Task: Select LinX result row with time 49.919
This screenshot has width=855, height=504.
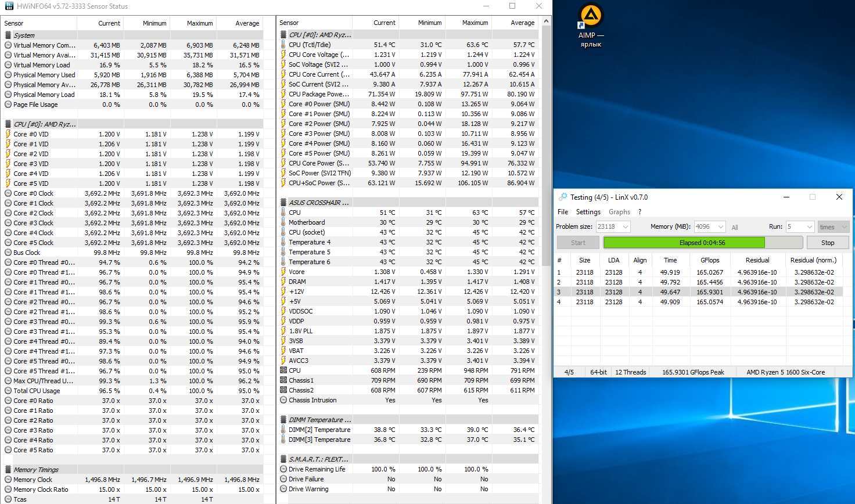Action: 699,272
